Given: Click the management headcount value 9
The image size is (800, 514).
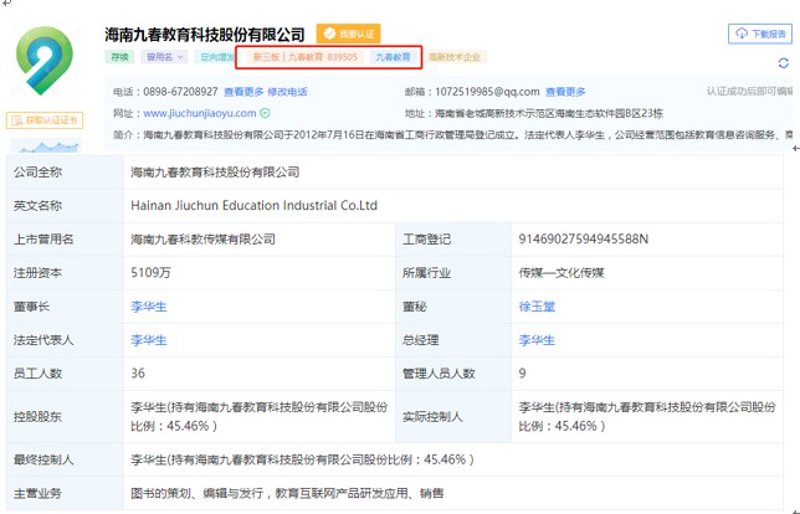Looking at the screenshot, I should click(x=522, y=373).
